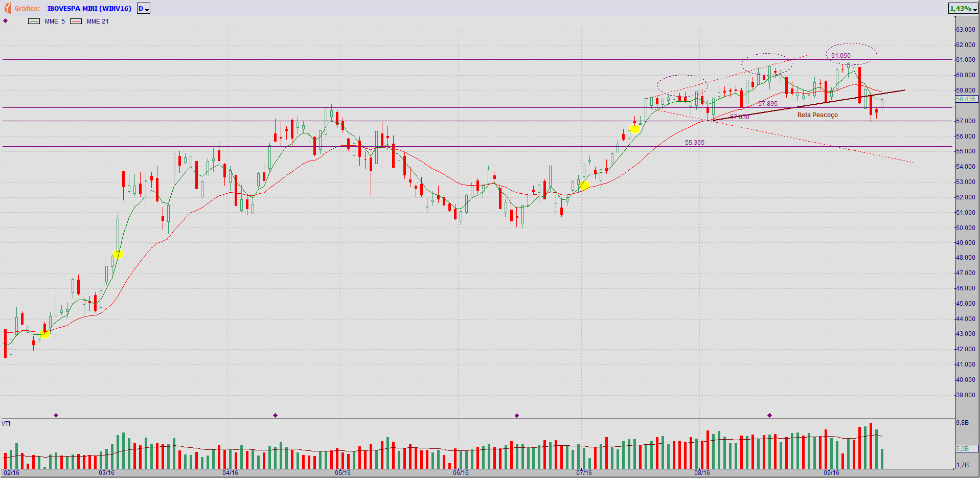
Task: Click the 57.895 price annotation
Action: click(x=767, y=104)
